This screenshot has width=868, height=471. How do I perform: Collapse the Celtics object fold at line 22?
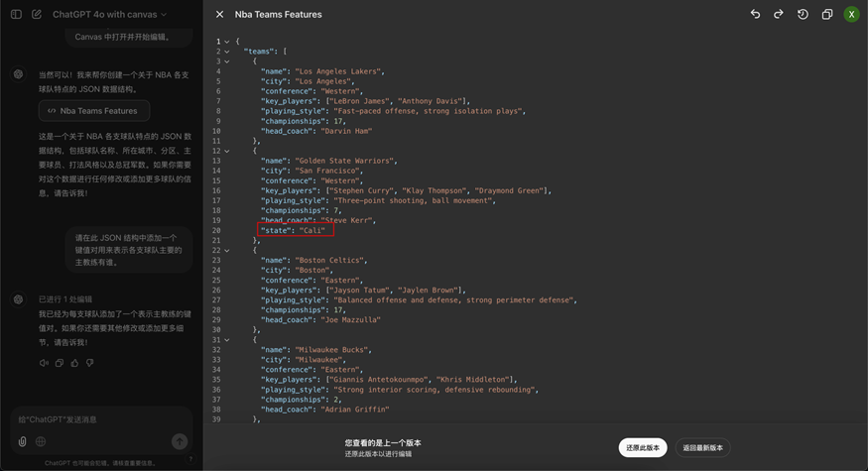tap(226, 250)
